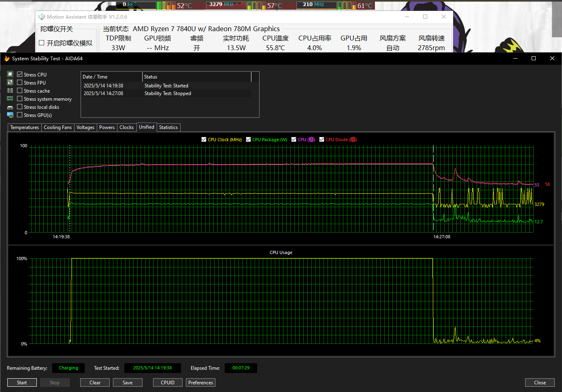The width and height of the screenshot is (562, 392).
Task: Click the Stress local disks icon
Action: (10, 107)
